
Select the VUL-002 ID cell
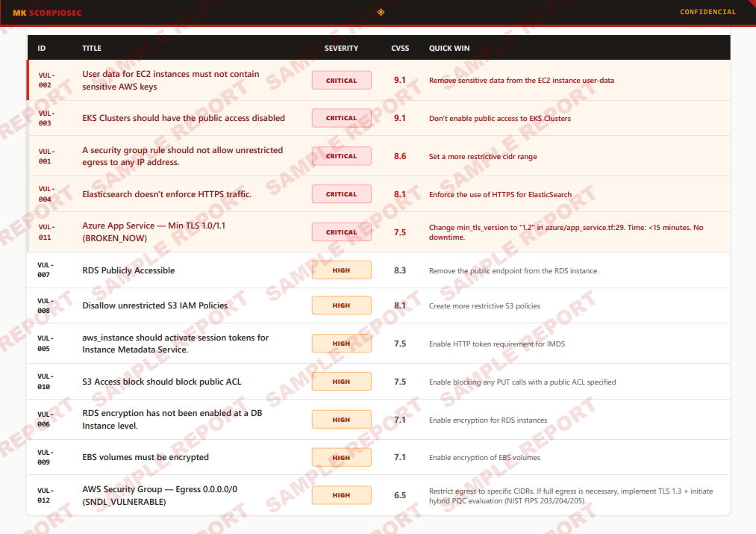pos(47,80)
